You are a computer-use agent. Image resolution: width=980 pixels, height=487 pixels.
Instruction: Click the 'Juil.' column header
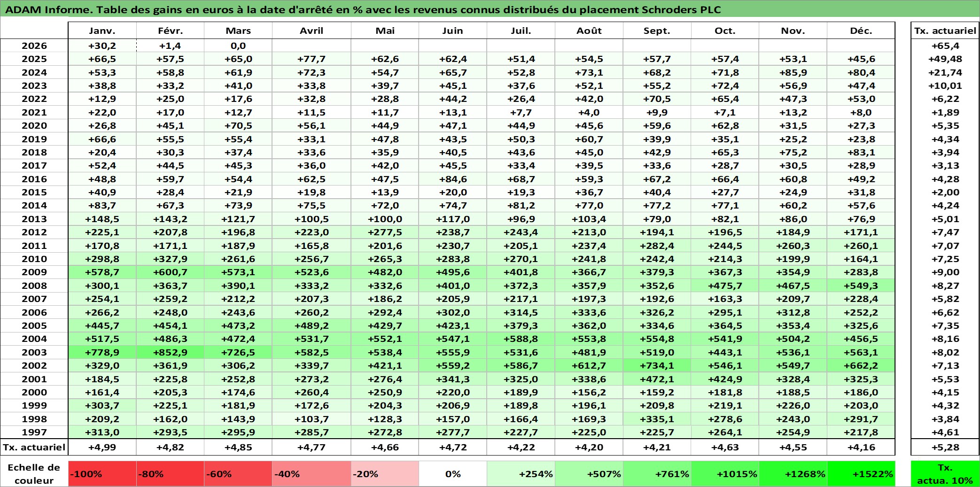521,31
